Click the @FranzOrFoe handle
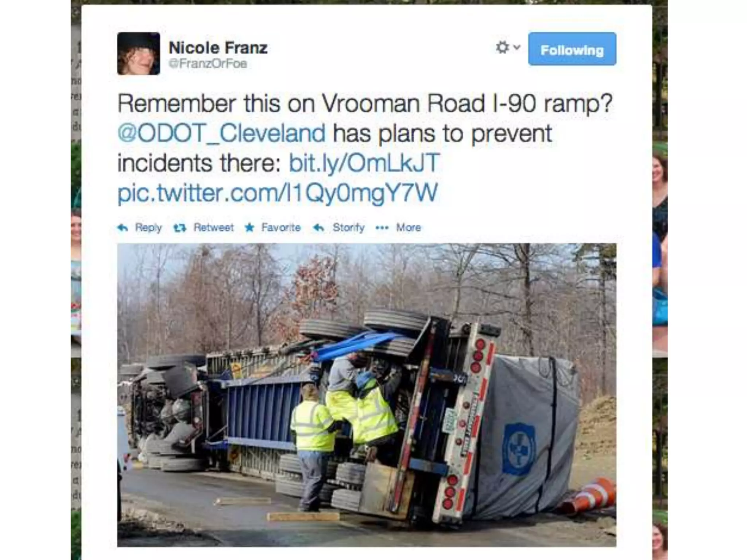Image resolution: width=747 pixels, height=560 pixels. [x=208, y=63]
